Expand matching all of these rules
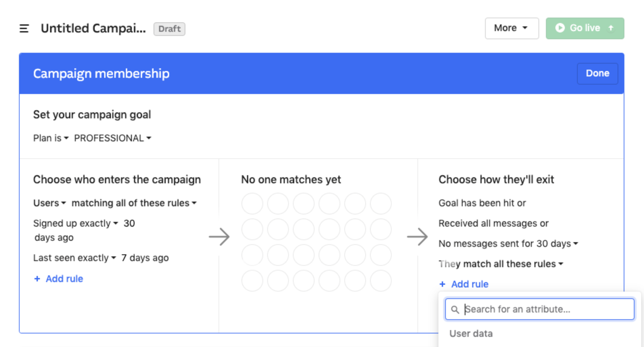The height and width of the screenshot is (347, 644). coord(134,203)
